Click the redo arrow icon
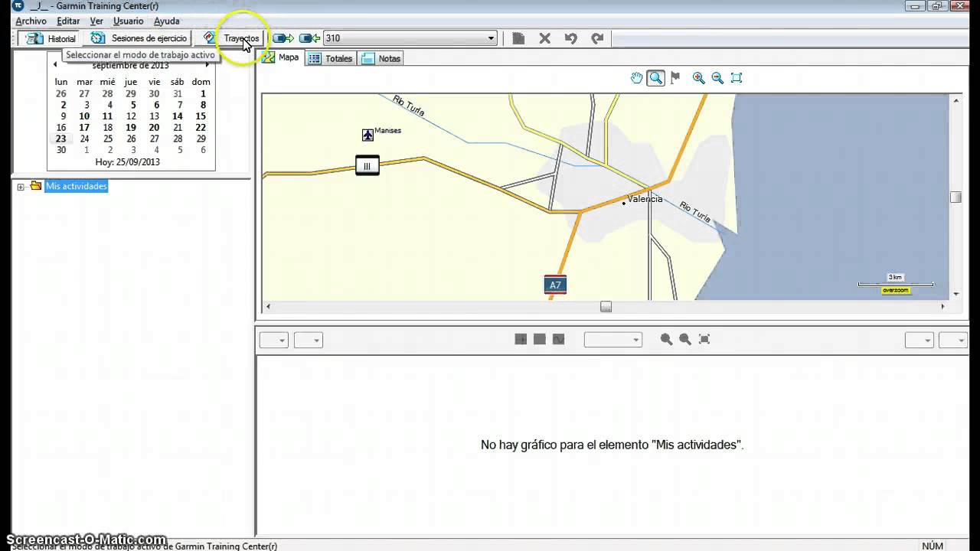The width and height of the screenshot is (980, 551). point(597,38)
